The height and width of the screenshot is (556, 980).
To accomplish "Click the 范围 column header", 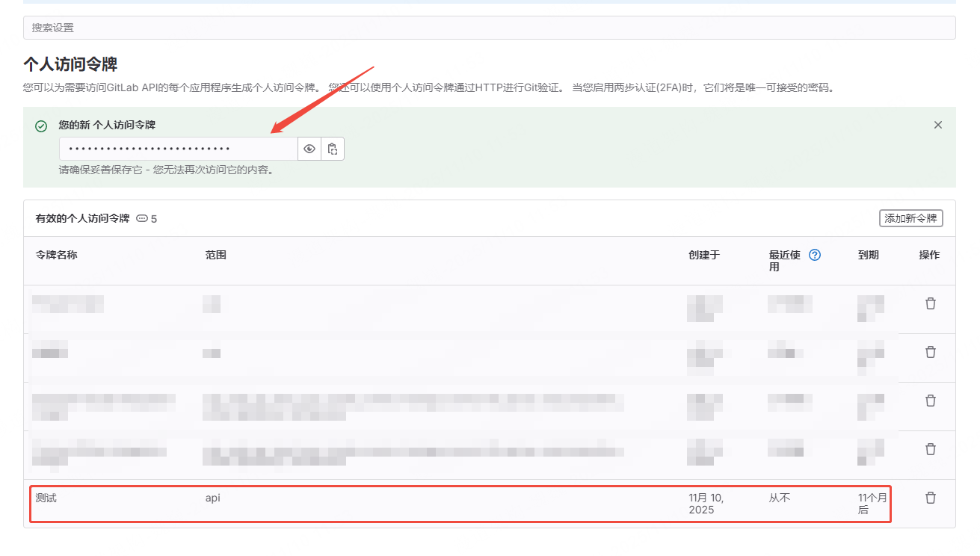I will tap(216, 255).
